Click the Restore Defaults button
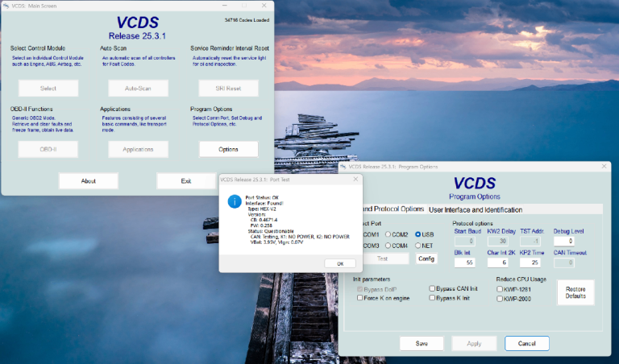 pos(575,292)
